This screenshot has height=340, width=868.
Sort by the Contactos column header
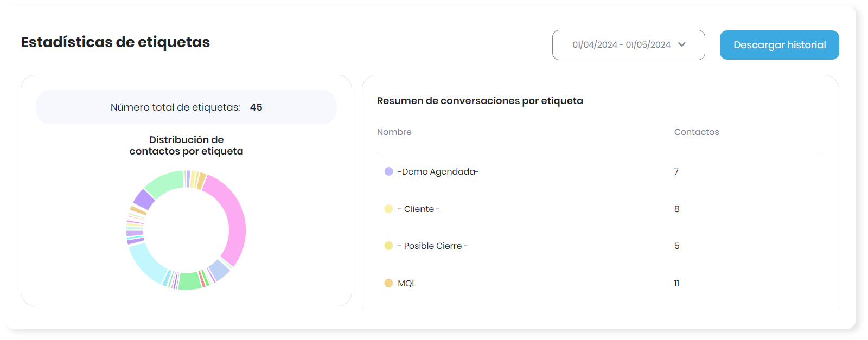(x=696, y=132)
